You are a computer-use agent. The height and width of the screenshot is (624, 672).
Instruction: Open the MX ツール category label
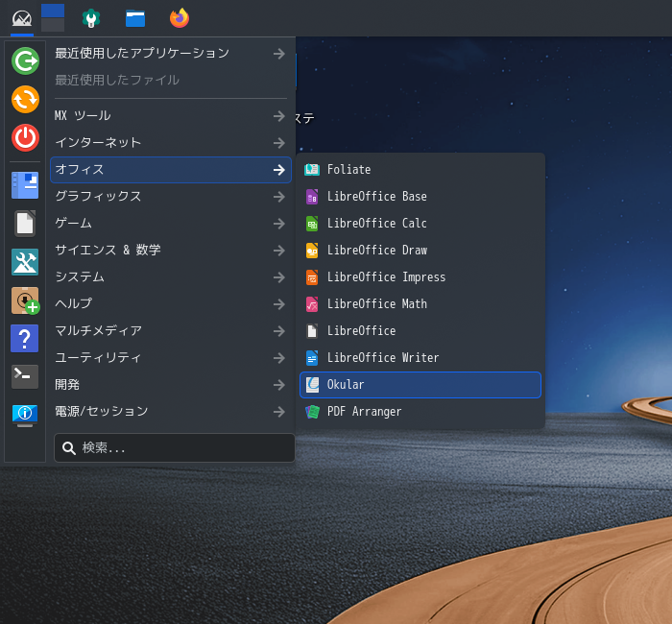(83, 116)
